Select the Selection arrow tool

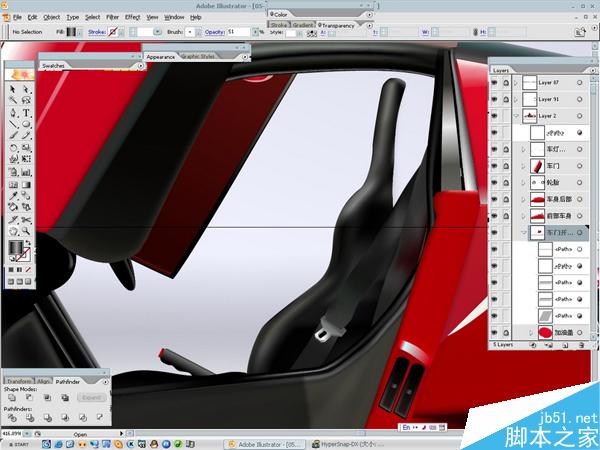tap(13, 89)
